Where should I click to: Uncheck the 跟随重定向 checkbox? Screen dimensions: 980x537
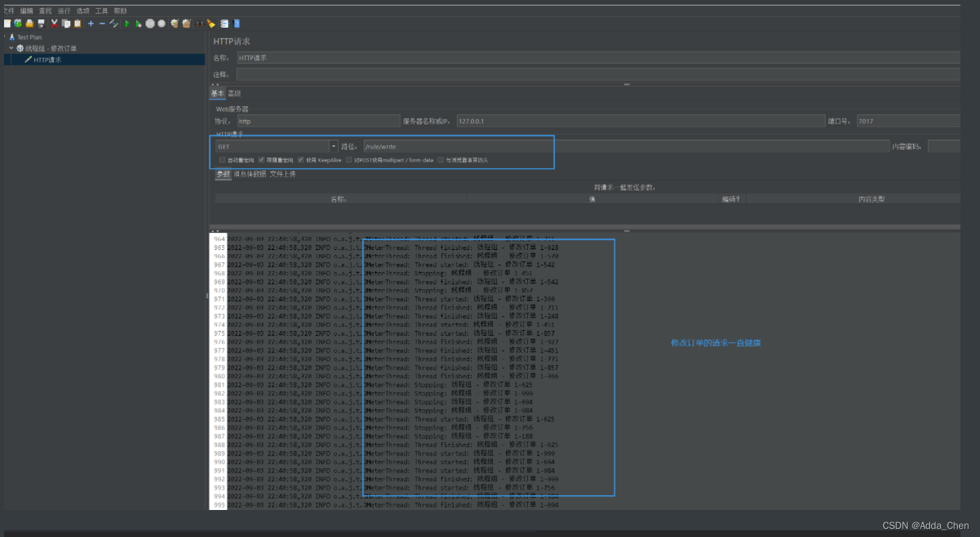point(261,160)
